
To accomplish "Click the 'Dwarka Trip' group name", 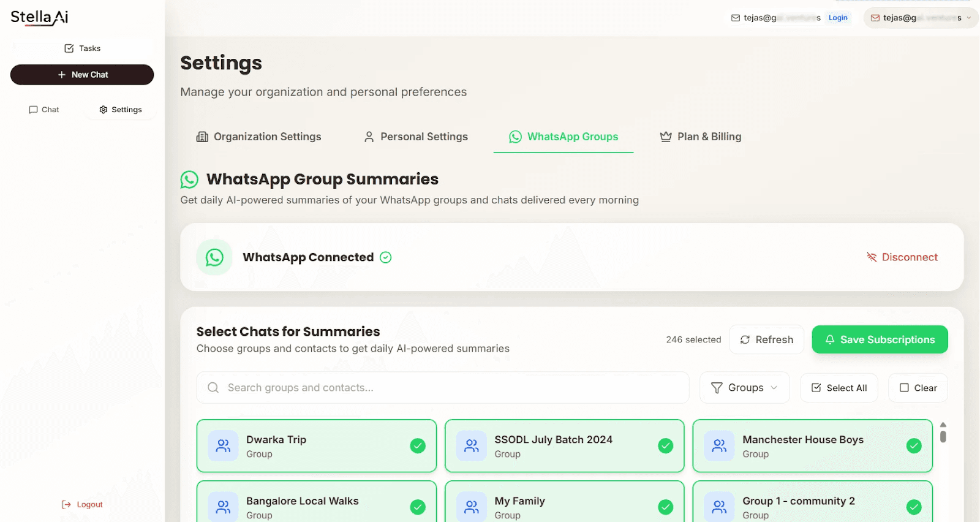I will click(276, 439).
